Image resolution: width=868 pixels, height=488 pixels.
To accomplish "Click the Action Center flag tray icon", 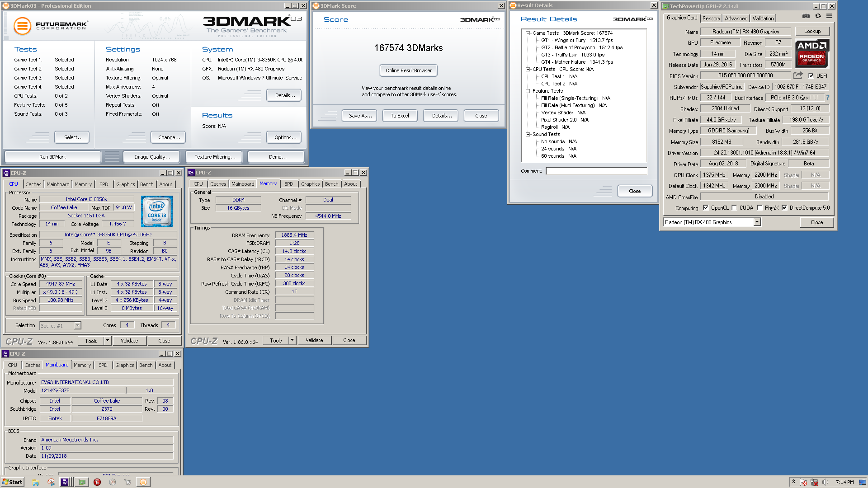I will coord(803,482).
